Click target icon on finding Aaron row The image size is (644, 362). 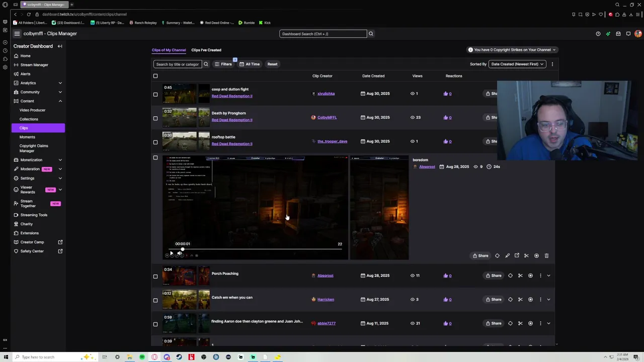click(510, 323)
